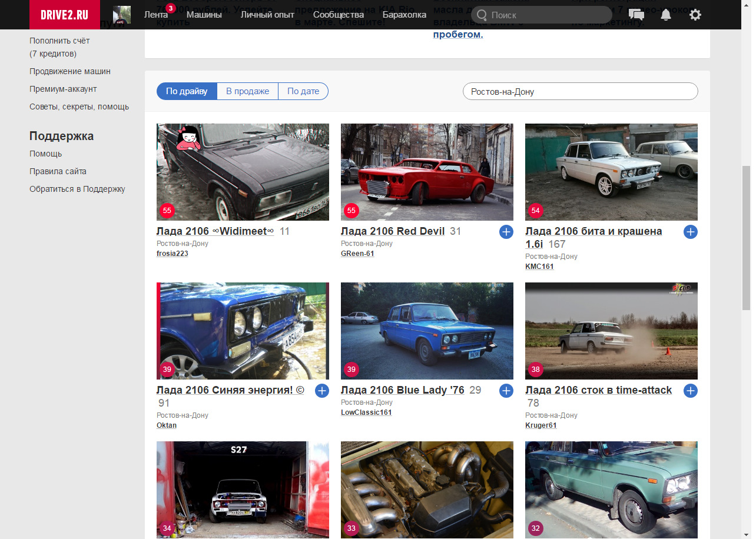The width and height of the screenshot is (756, 539).
Task: Follow Лада 2106 бита и крашена plus button
Action: coord(691,232)
